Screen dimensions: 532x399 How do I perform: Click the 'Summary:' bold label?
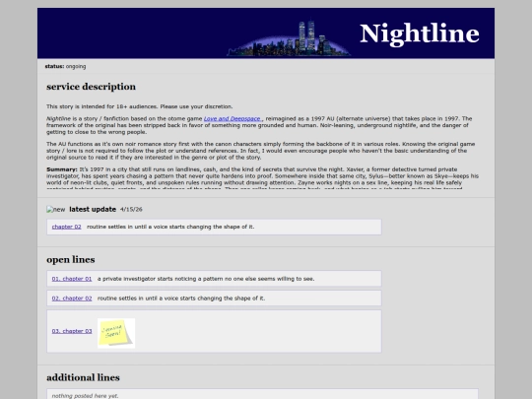62,169
